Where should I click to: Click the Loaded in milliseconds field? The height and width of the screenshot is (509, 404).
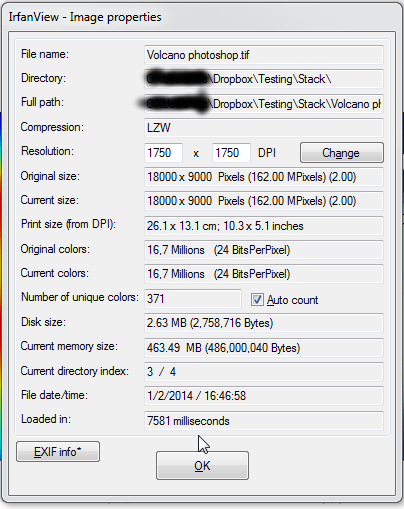pyautogui.click(x=264, y=421)
